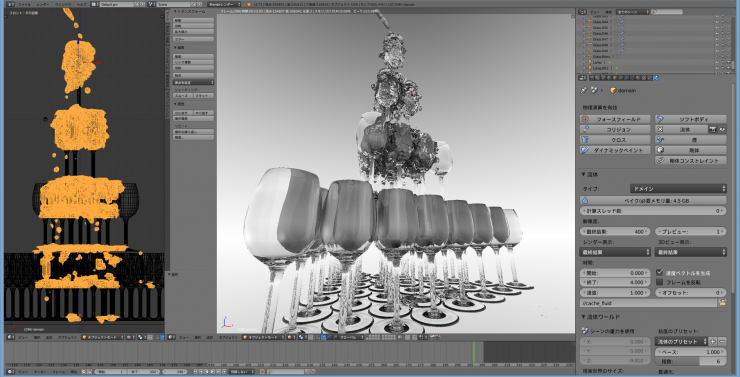Enable クロス physics

[x=615, y=140]
